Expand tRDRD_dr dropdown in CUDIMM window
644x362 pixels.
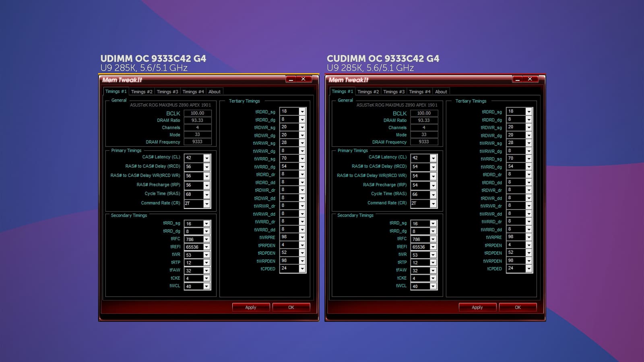point(529,174)
